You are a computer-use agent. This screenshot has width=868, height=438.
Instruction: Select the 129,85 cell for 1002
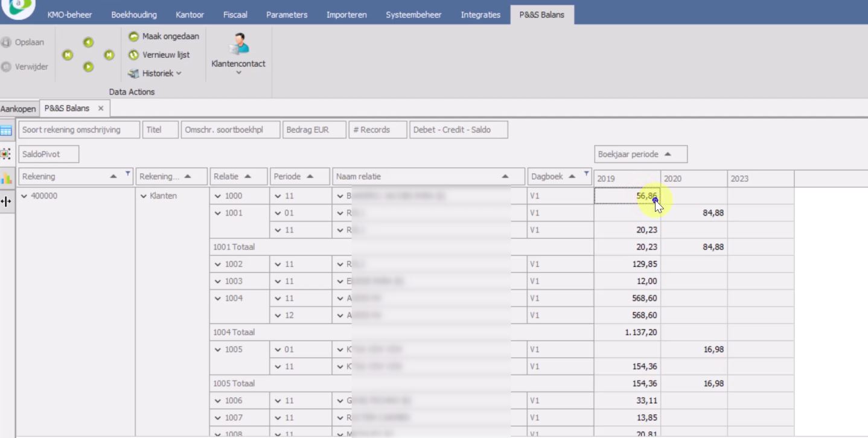point(627,264)
